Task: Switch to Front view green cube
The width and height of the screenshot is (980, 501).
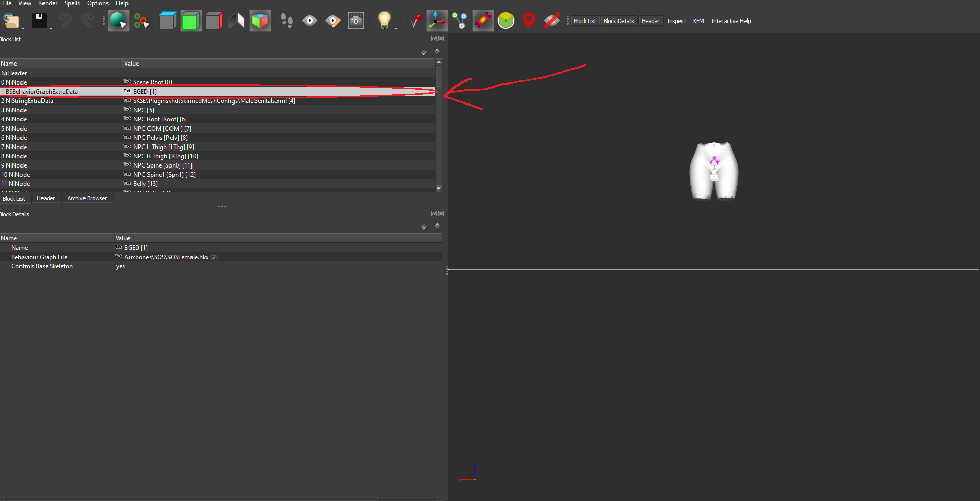Action: tap(191, 21)
